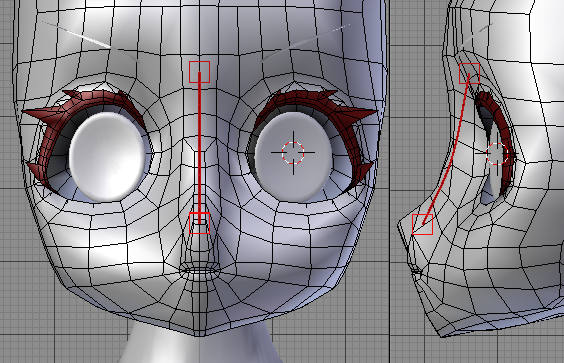The height and width of the screenshot is (363, 564).
Task: Select upper bone joint in front view
Action: [199, 72]
